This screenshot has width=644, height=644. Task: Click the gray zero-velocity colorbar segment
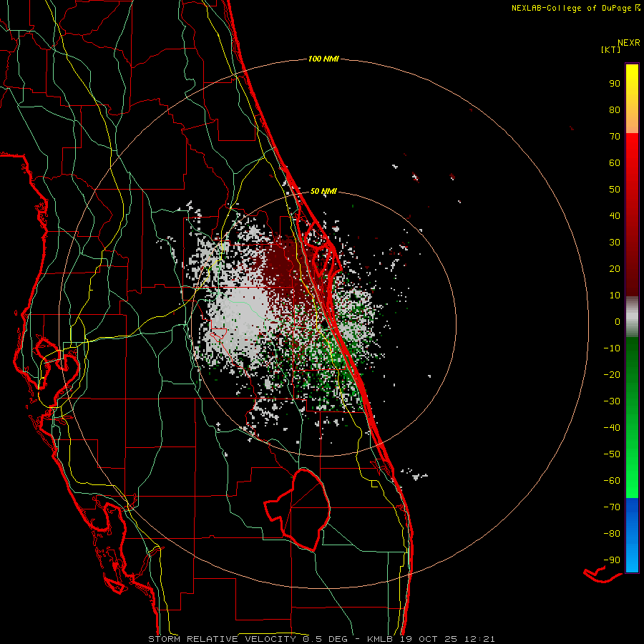[x=632, y=317]
